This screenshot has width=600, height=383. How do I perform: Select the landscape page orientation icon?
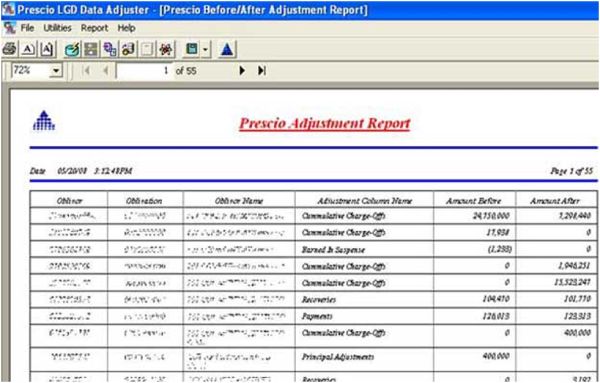28,49
